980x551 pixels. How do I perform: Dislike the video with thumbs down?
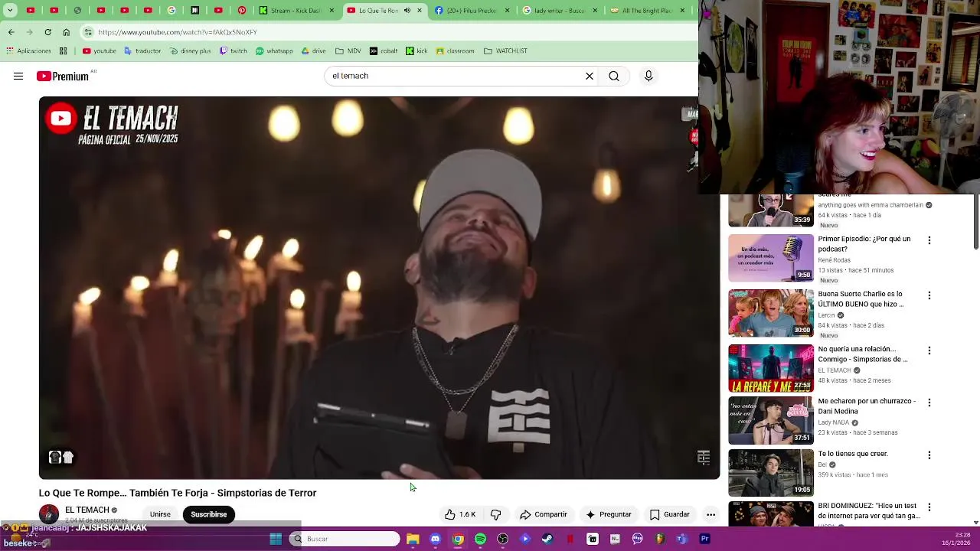pyautogui.click(x=495, y=514)
